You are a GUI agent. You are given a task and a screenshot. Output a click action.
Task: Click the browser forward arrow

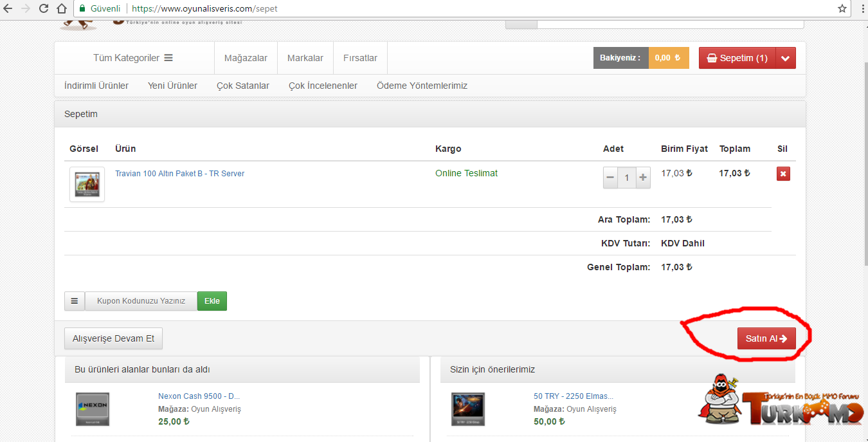[26, 9]
